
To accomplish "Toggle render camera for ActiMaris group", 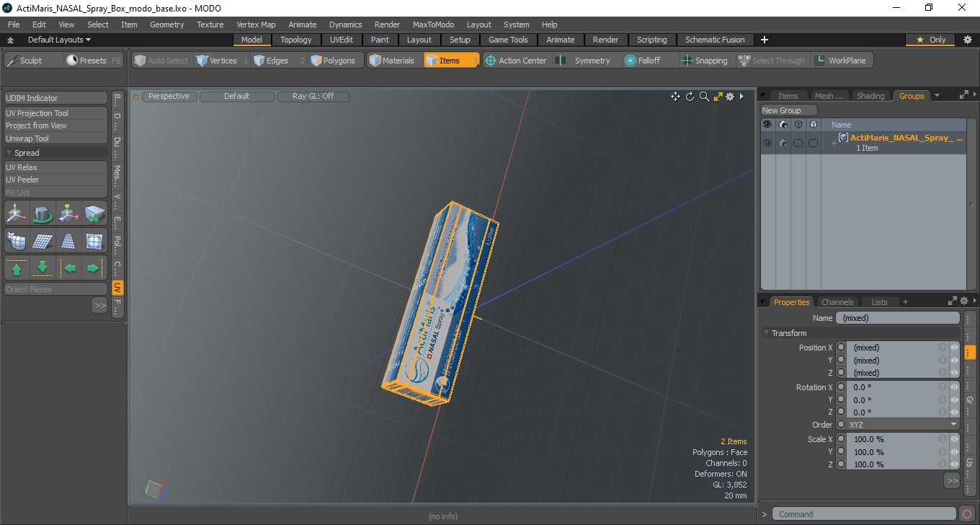I will click(x=783, y=143).
